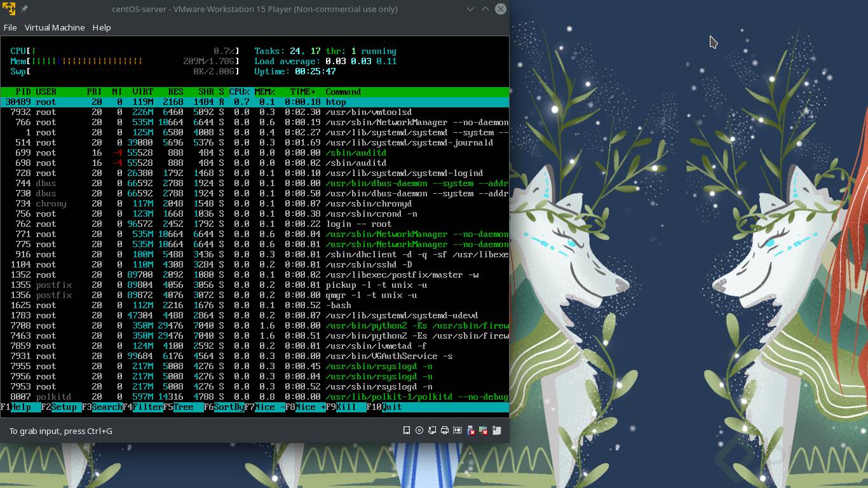The height and width of the screenshot is (488, 868).
Task: Select the postfix/master -w process row
Action: 254,275
